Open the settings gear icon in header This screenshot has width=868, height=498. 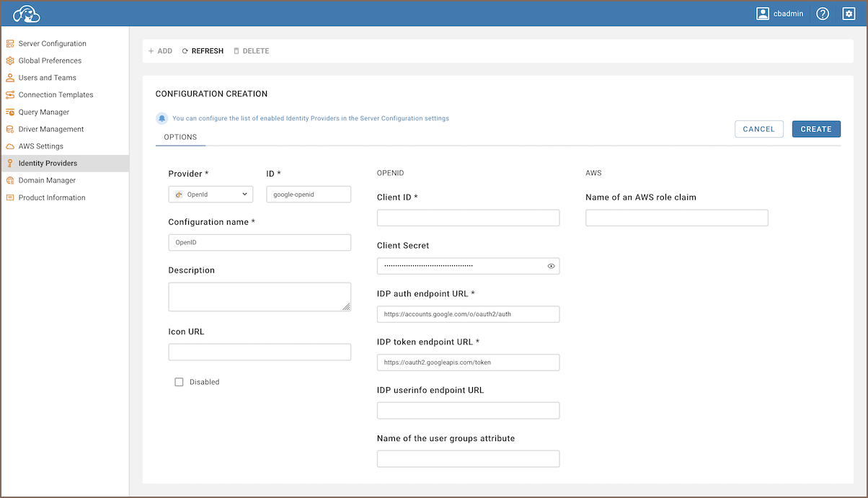[849, 14]
